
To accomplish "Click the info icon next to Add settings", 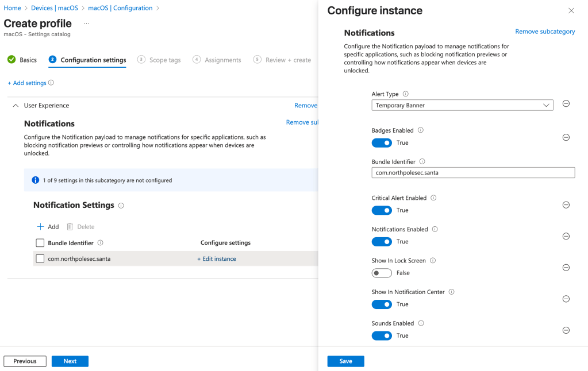I will [x=51, y=83].
